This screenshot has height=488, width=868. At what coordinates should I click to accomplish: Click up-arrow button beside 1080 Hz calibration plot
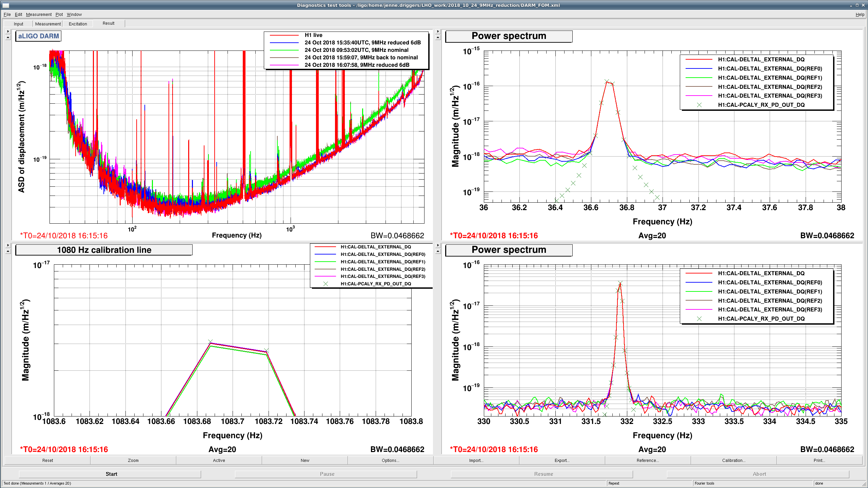click(x=8, y=251)
